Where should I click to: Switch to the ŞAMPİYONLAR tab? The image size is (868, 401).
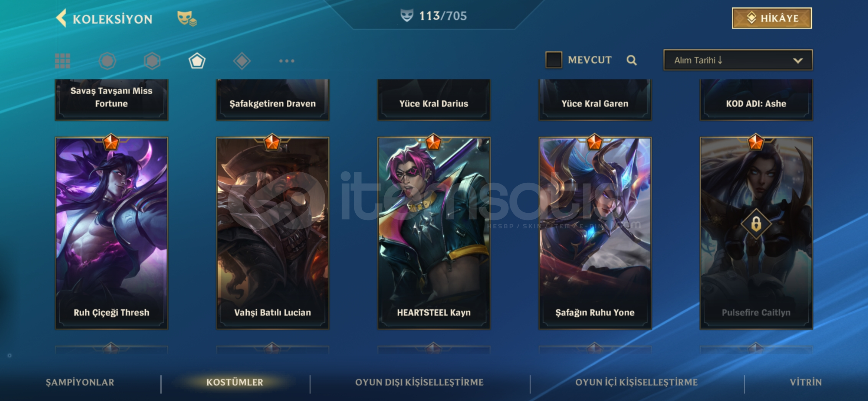80,382
